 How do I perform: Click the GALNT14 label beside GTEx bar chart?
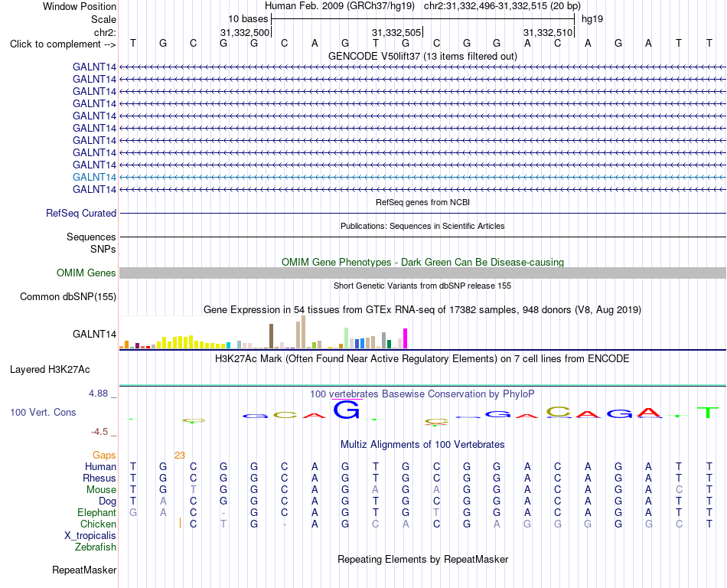pyautogui.click(x=94, y=334)
